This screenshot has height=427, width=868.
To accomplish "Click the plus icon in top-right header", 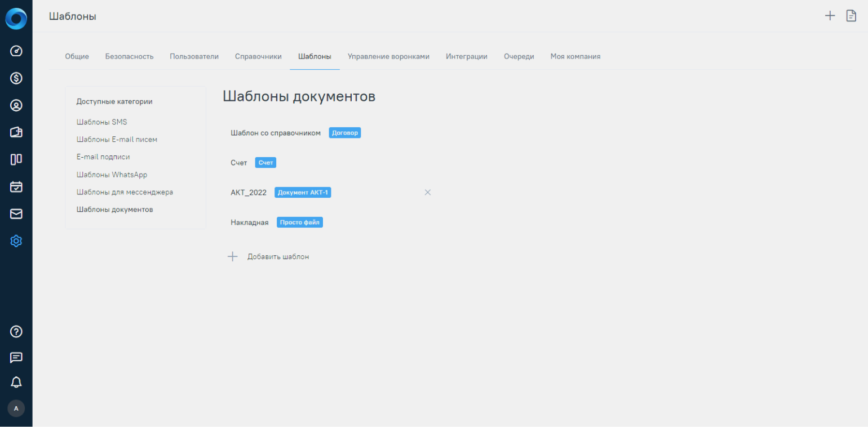I will click(830, 16).
